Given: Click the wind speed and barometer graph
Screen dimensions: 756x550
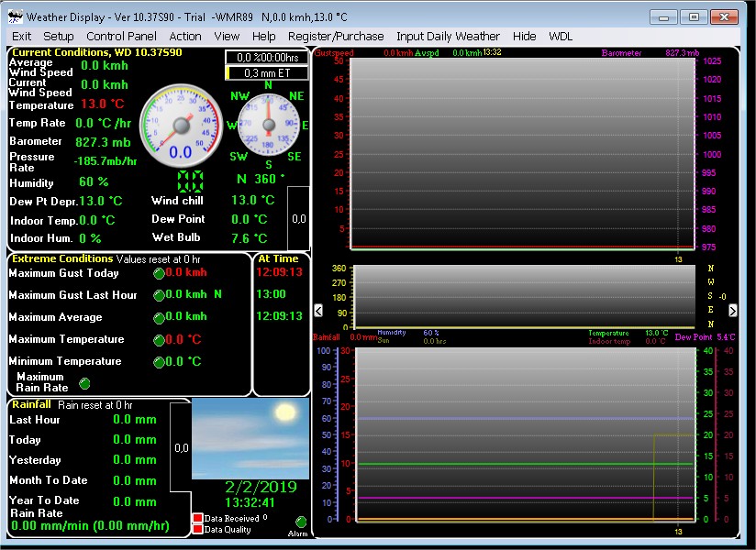Looking at the screenshot, I should (523, 153).
